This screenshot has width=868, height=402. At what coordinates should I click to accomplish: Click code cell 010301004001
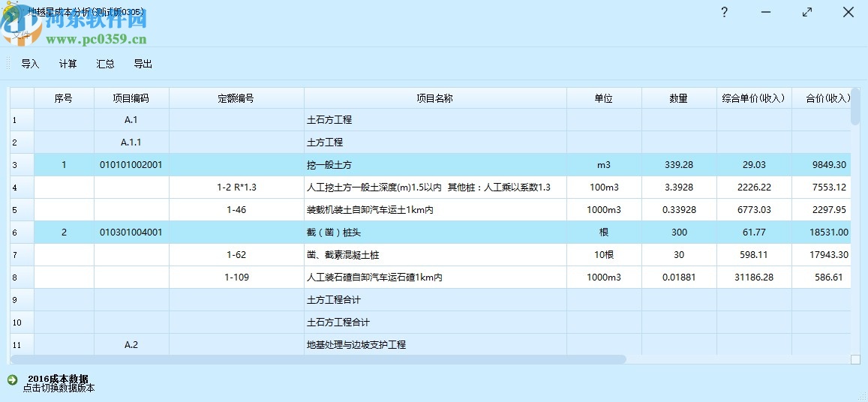click(131, 232)
